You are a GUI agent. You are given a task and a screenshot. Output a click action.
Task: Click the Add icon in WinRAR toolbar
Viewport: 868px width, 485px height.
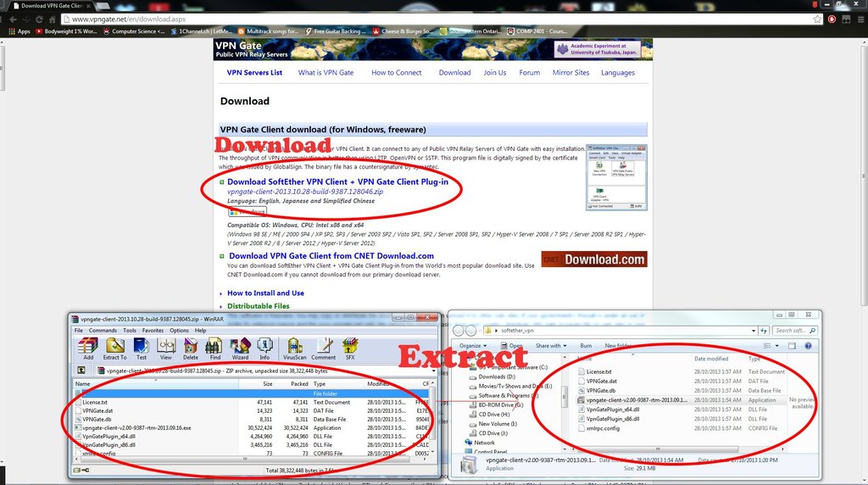point(88,348)
